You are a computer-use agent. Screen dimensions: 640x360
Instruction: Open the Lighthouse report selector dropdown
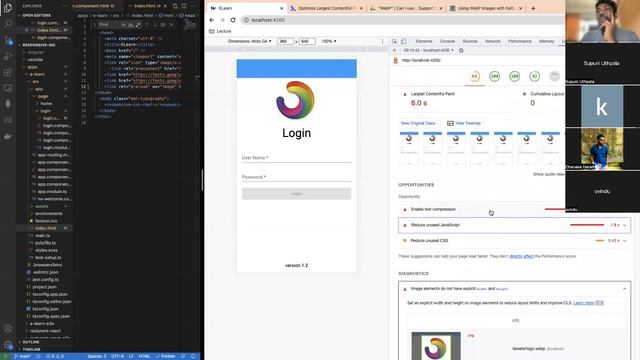(428, 50)
